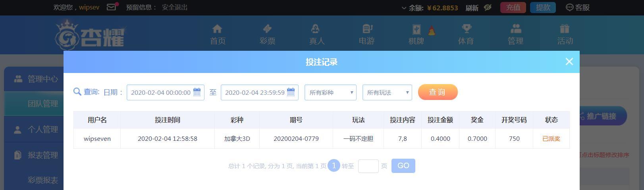Open 彩票报表 sidebar item

pyautogui.click(x=34, y=180)
